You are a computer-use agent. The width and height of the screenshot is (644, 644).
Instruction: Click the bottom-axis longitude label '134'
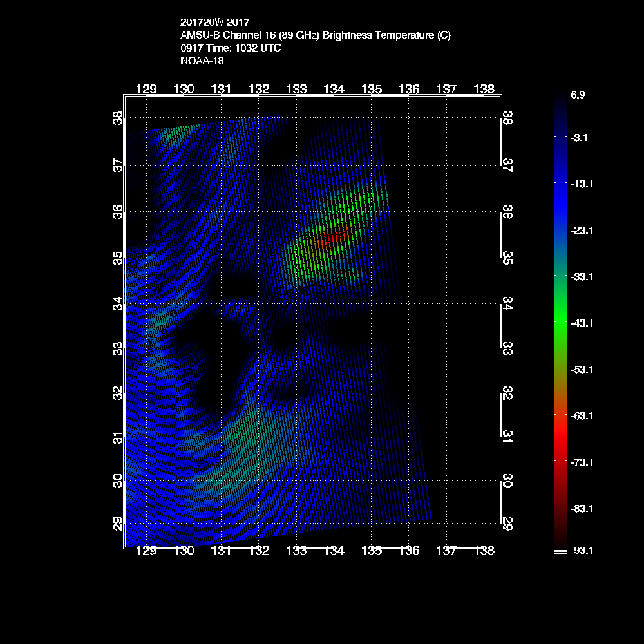334,551
